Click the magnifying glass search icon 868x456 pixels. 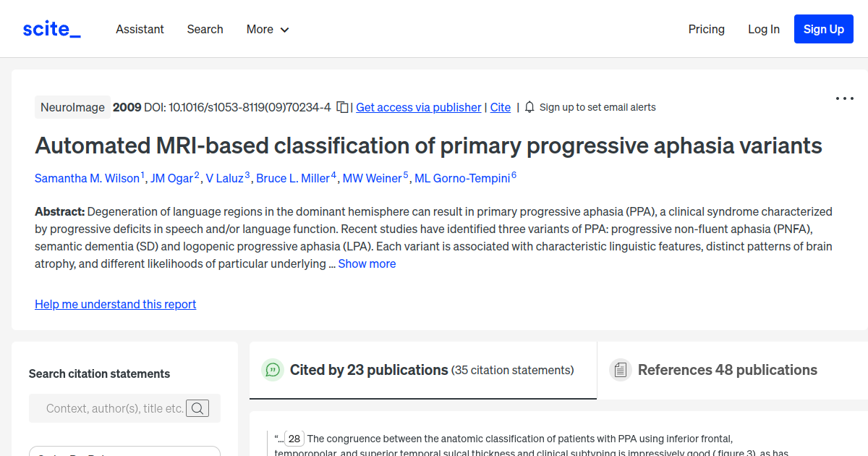197,408
